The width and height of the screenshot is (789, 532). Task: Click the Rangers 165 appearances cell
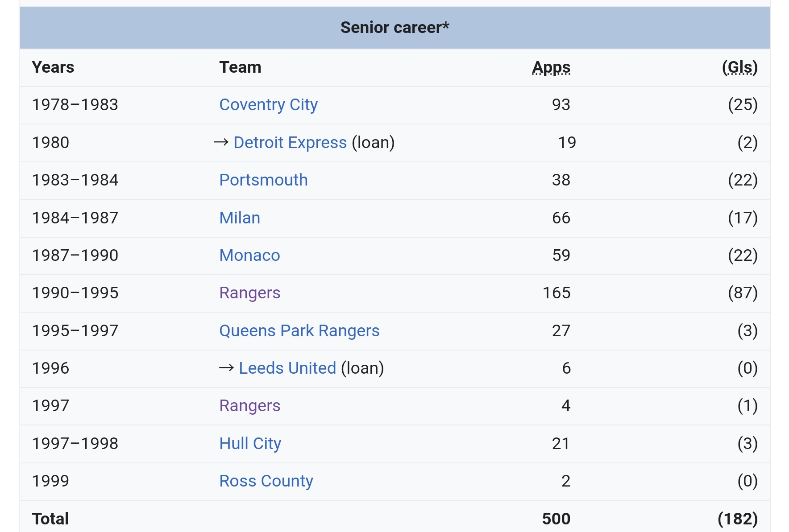click(556, 293)
